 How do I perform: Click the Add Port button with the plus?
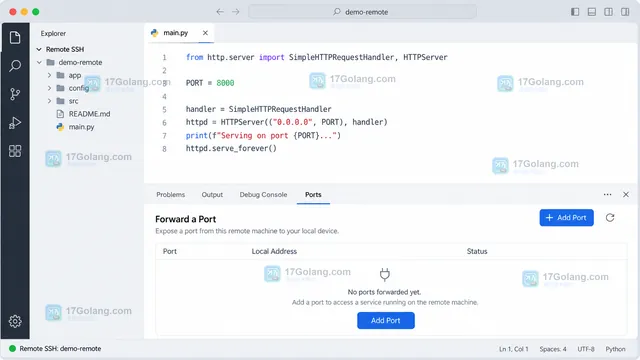coord(567,218)
